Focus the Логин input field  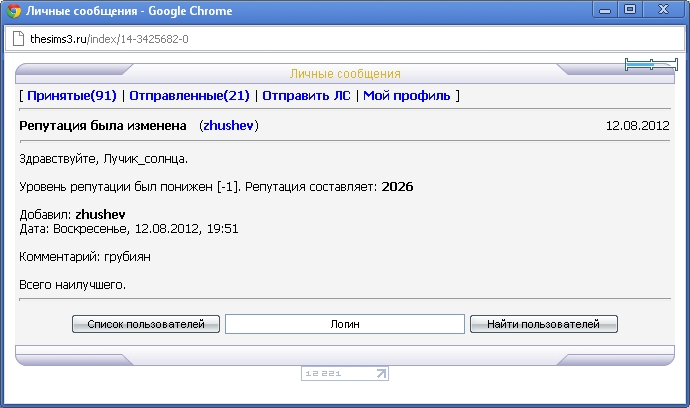click(x=345, y=324)
